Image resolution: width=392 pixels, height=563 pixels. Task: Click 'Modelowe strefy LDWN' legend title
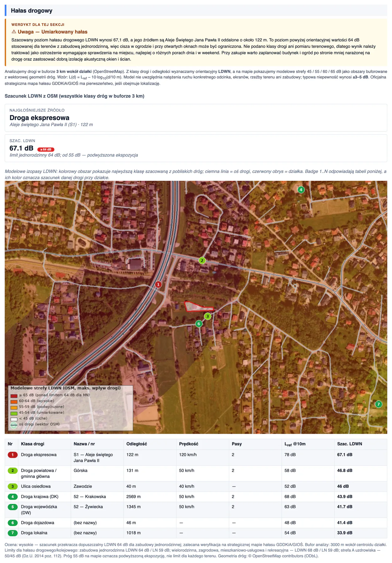point(65,388)
